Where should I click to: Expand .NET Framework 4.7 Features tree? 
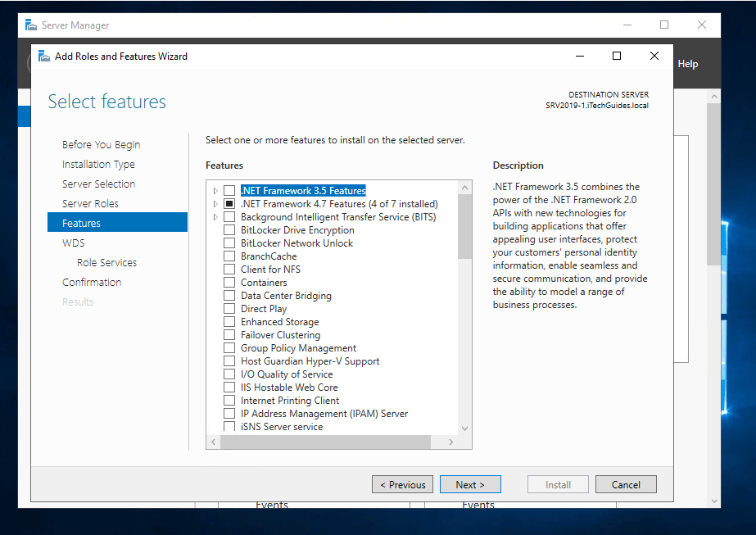215,204
